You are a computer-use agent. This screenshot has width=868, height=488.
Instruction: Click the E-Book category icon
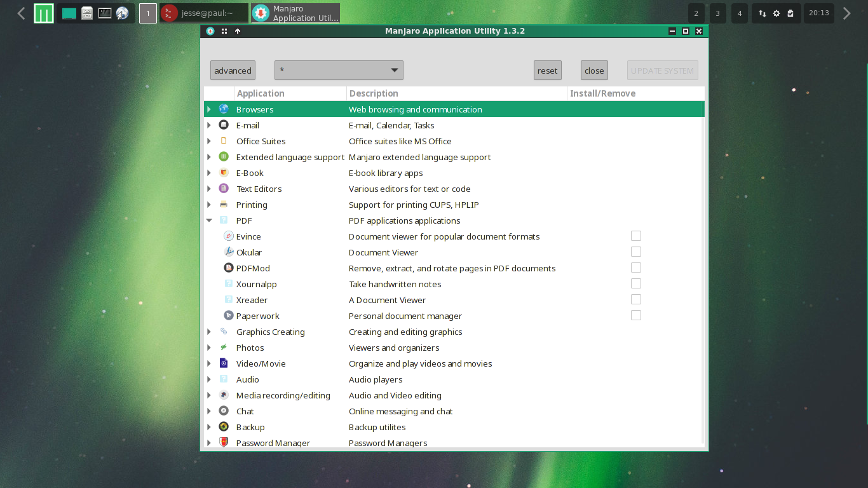point(224,173)
